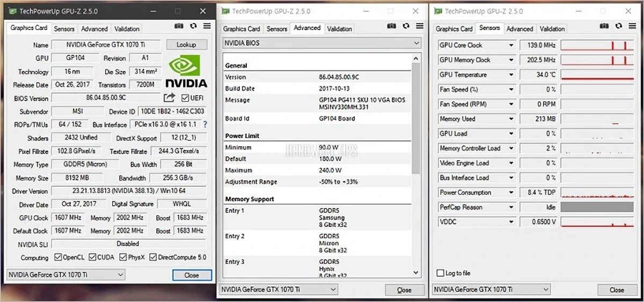Viewport: 644px width, 302px height.
Task: Click GPU-Z app icon in Sensors window title bar
Action: click(438, 11)
